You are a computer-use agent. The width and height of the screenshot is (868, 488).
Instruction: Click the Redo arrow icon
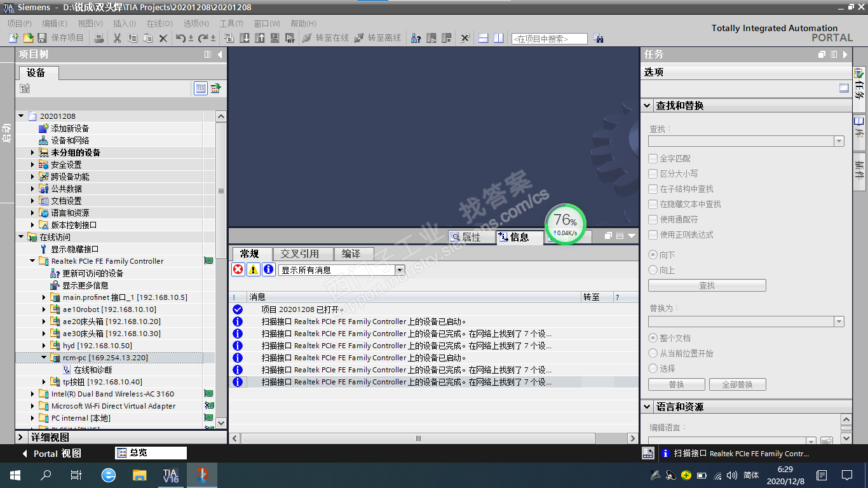pos(203,38)
